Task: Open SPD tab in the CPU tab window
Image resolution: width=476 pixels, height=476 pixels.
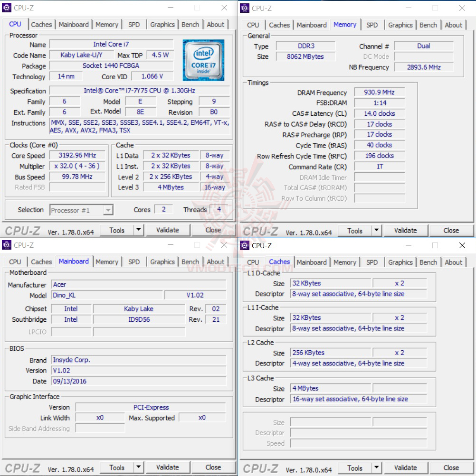Action: coord(134,25)
